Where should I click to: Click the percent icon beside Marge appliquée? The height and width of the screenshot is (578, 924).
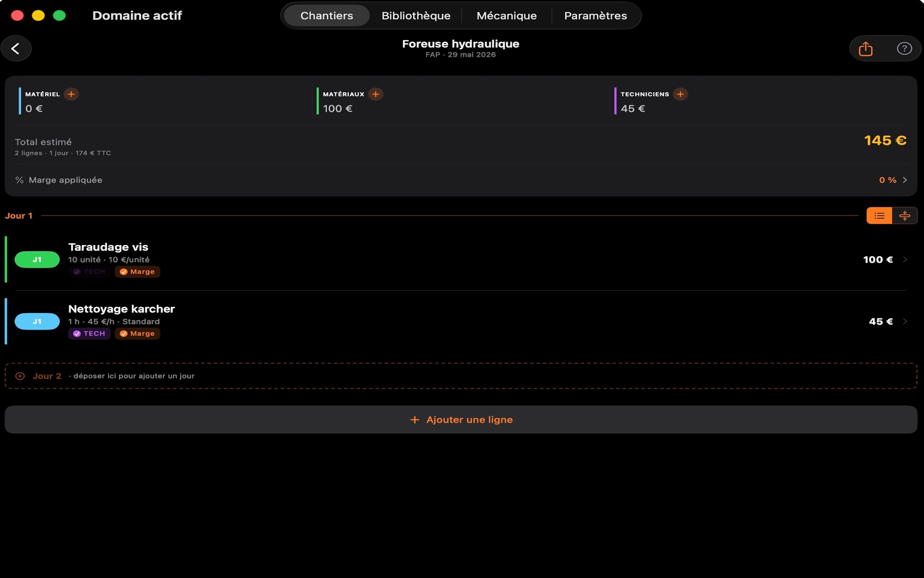[19, 180]
